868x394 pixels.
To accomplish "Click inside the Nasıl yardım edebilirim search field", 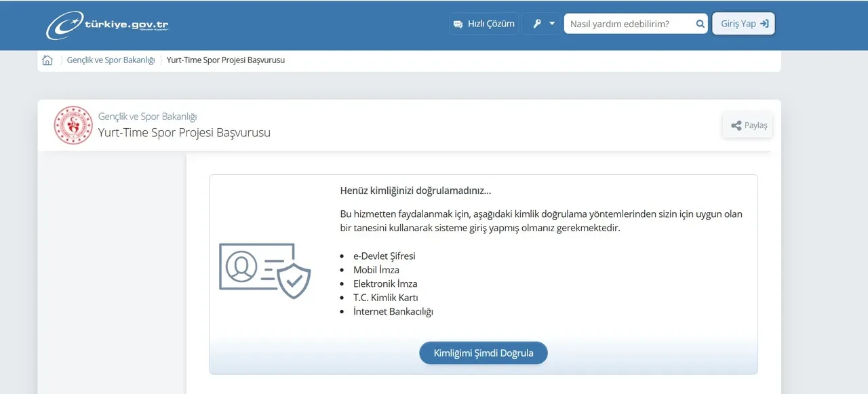I will point(631,23).
